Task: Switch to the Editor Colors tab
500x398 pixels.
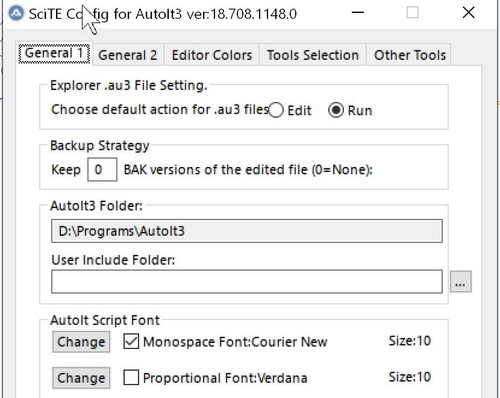Action: (x=212, y=55)
